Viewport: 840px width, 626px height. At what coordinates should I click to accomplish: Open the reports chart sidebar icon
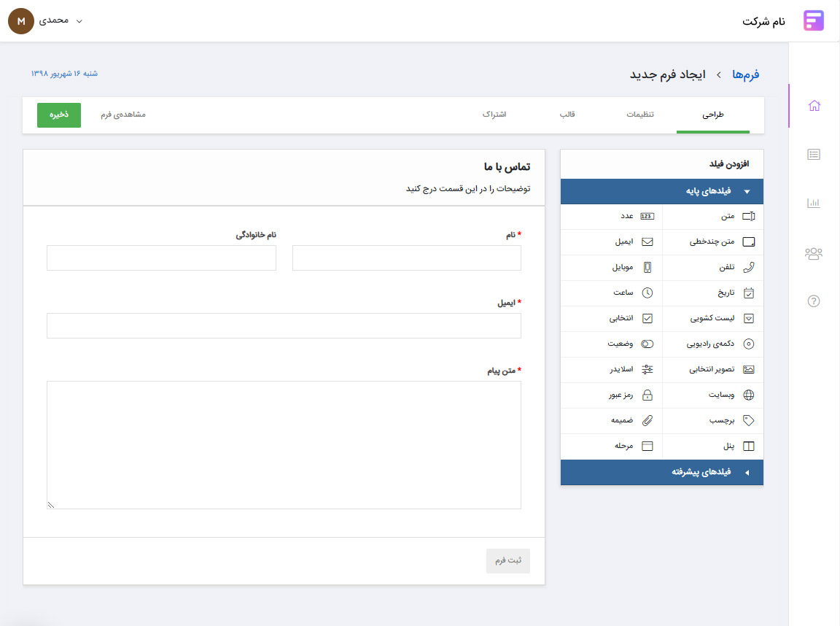[814, 203]
